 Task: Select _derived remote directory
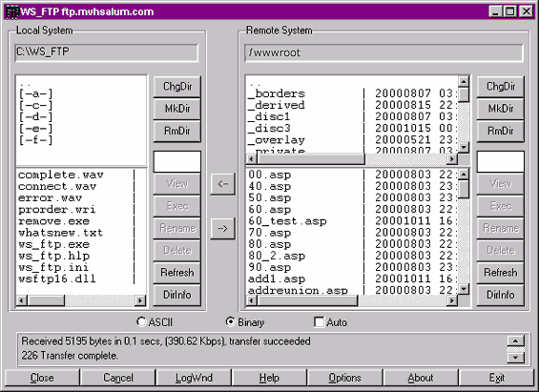[277, 105]
